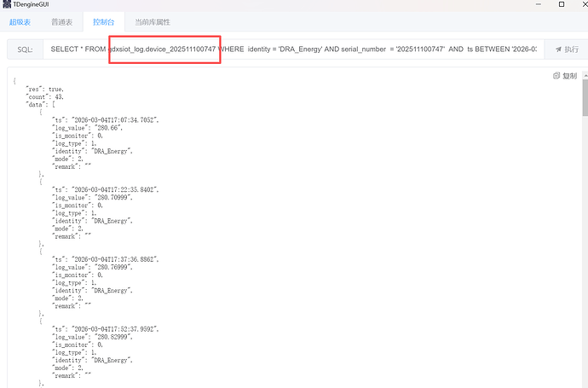Click the copy icon above the JSON result
The image size is (588, 388).
pos(556,76)
